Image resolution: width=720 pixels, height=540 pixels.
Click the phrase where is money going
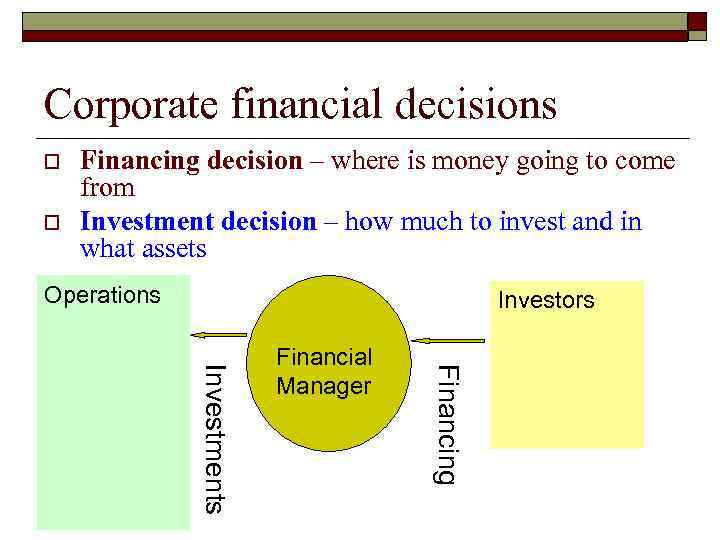point(440,161)
